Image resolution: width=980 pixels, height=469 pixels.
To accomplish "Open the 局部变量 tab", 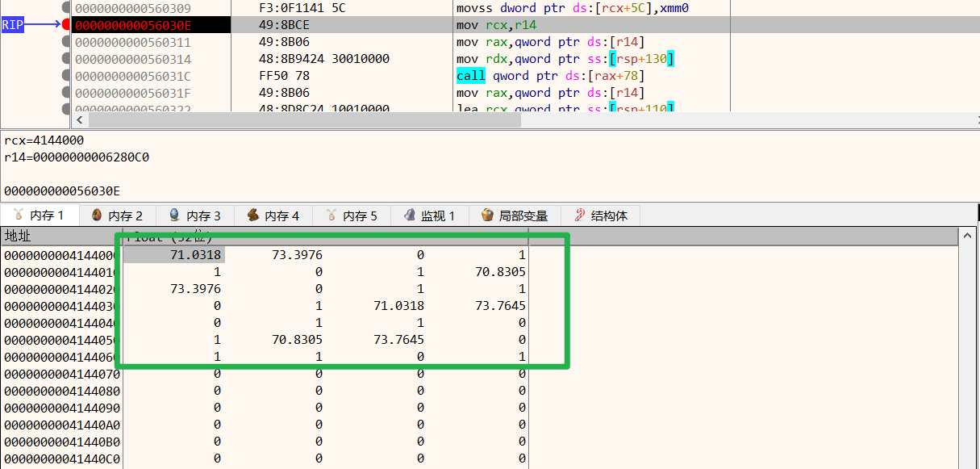I will coord(514,216).
